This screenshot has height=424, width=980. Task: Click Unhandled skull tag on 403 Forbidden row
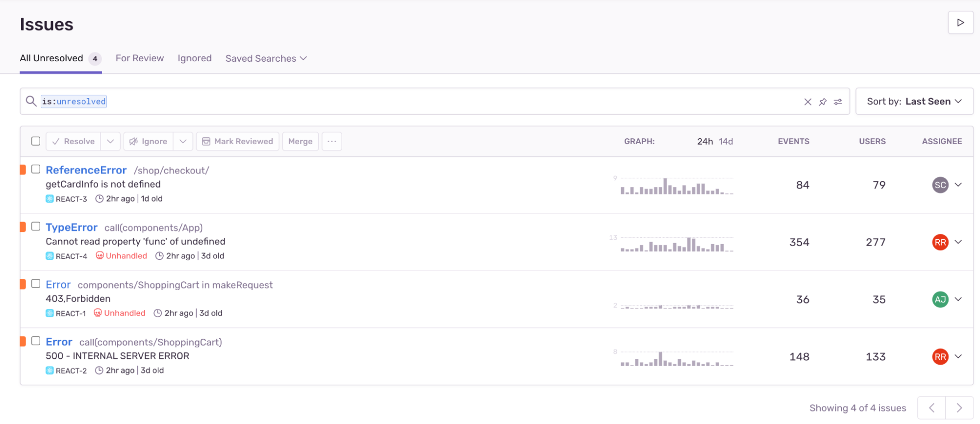pyautogui.click(x=120, y=313)
